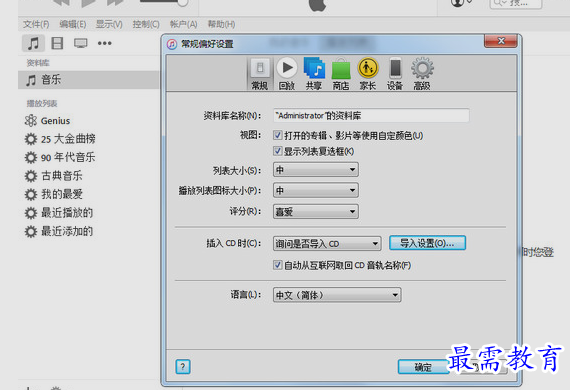
Task: Open the Advanced (高级) preferences tab
Action: click(x=422, y=74)
